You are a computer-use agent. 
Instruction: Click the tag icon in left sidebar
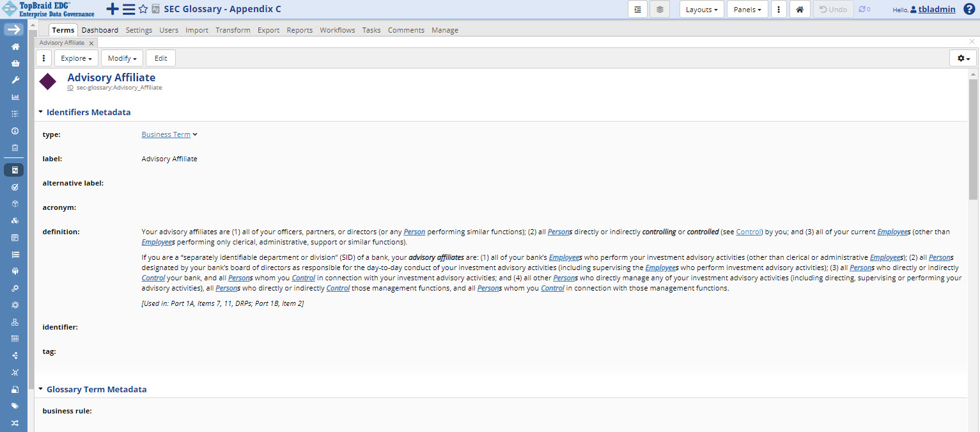pos(15,406)
